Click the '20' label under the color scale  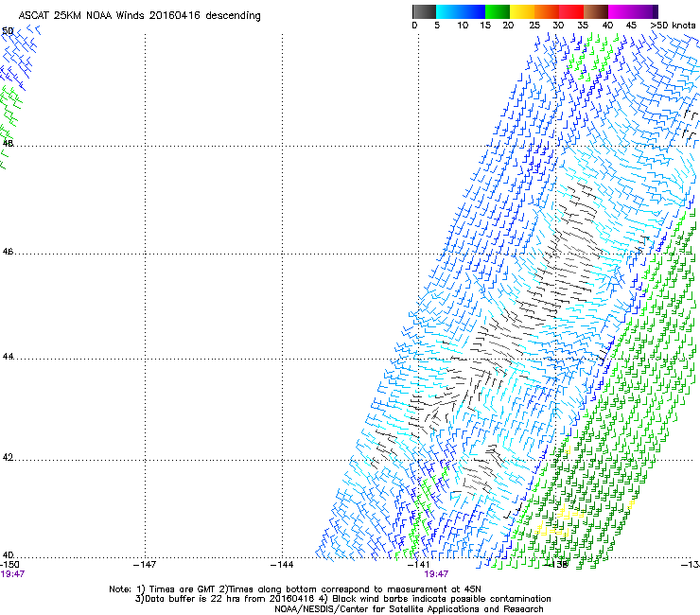tap(508, 26)
